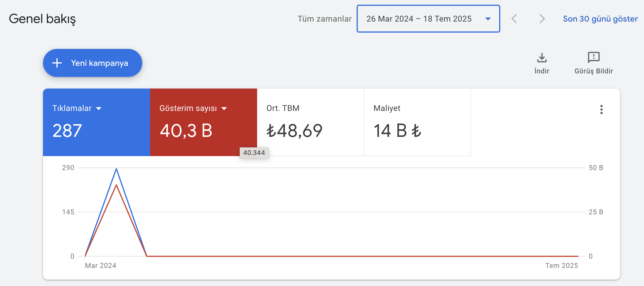Click the Tem 2025 axis label
Viewport: 644px width, 286px height.
click(562, 266)
